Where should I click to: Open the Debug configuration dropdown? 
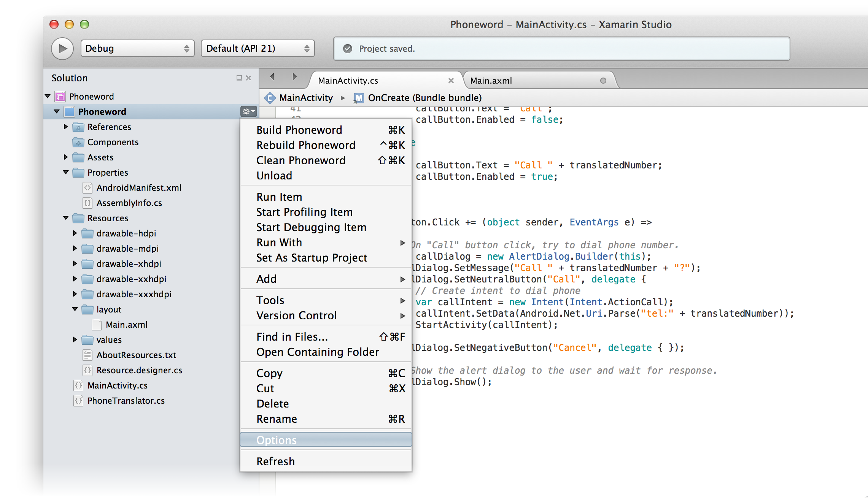pyautogui.click(x=137, y=49)
